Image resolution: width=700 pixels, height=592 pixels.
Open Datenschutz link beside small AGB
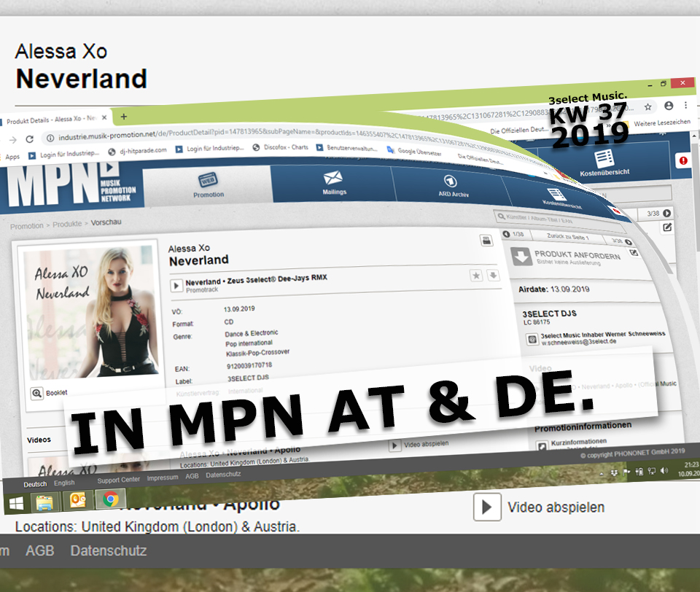click(223, 475)
